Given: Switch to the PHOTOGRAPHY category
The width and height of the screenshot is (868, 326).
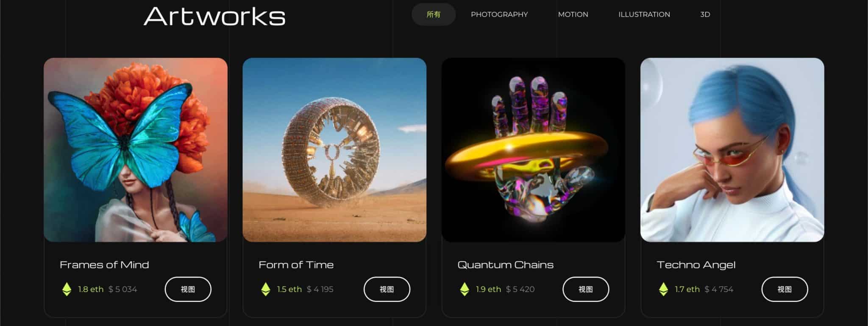Looking at the screenshot, I should [499, 14].
